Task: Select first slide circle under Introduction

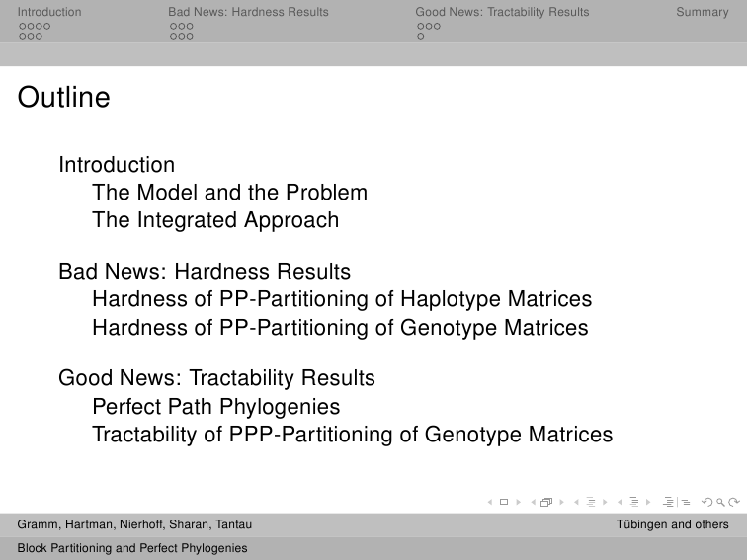Action: point(23,27)
